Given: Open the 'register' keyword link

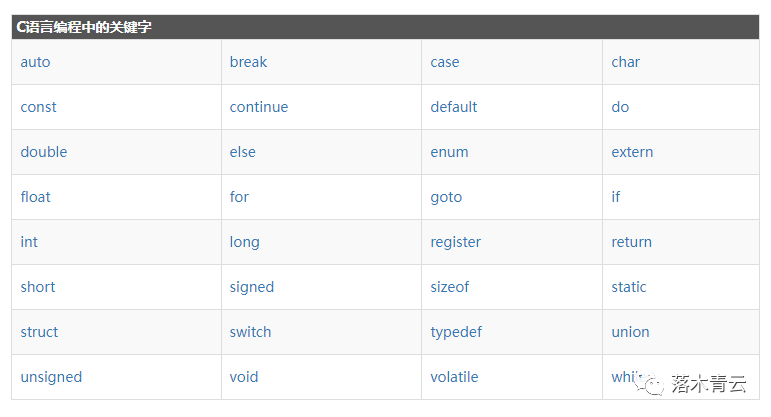Looking at the screenshot, I should pyautogui.click(x=456, y=242).
